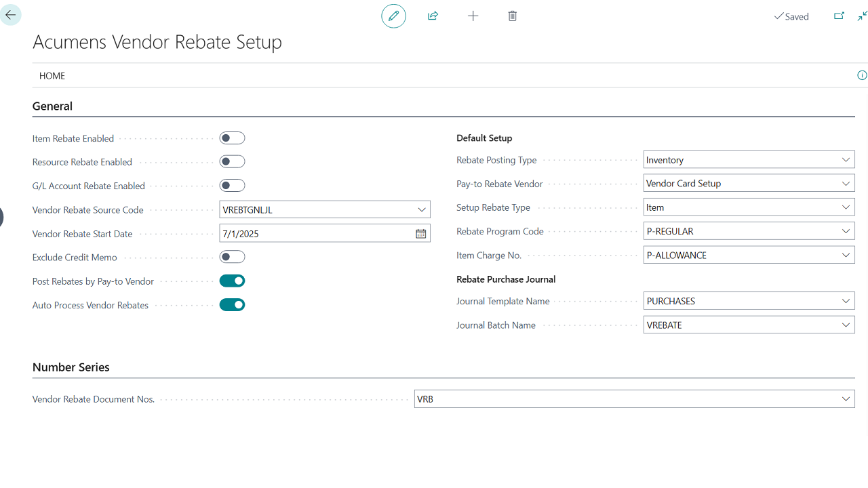868x488 pixels.
Task: Enable the Item Rebate Enabled toggle
Action: click(x=232, y=138)
